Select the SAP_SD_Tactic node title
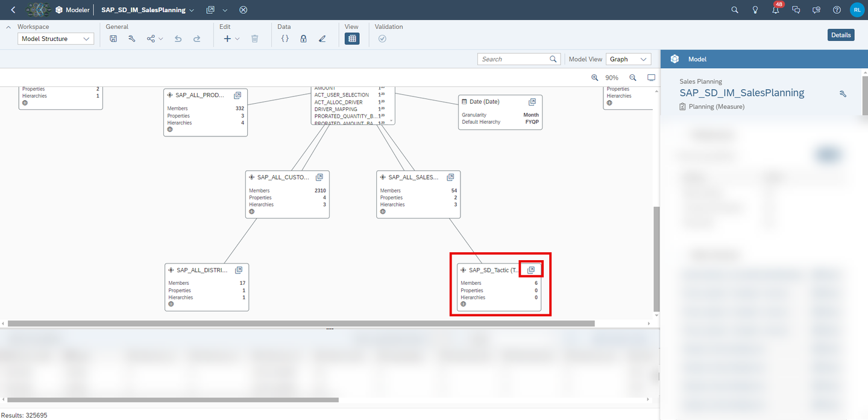Viewport: 868px width, 420px height. pos(494,270)
